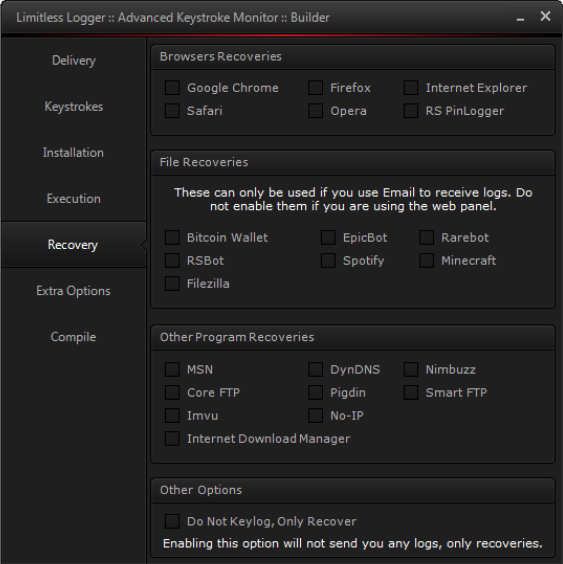Tick the Google Chrome checkbox

172,88
